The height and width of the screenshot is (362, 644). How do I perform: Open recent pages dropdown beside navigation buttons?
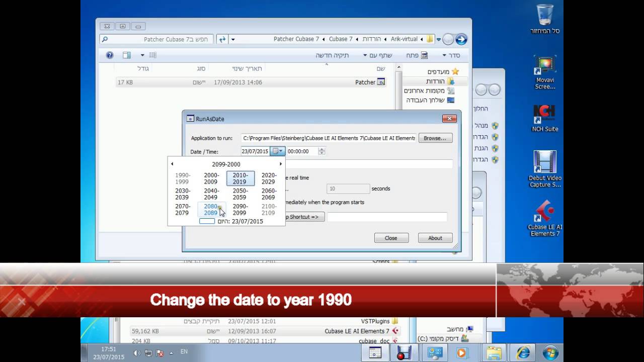tap(438, 39)
